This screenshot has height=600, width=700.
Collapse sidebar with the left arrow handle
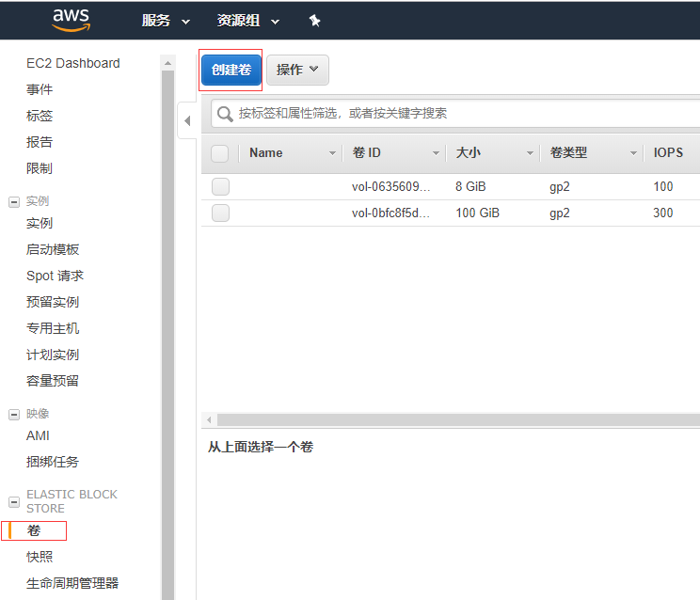[186, 120]
